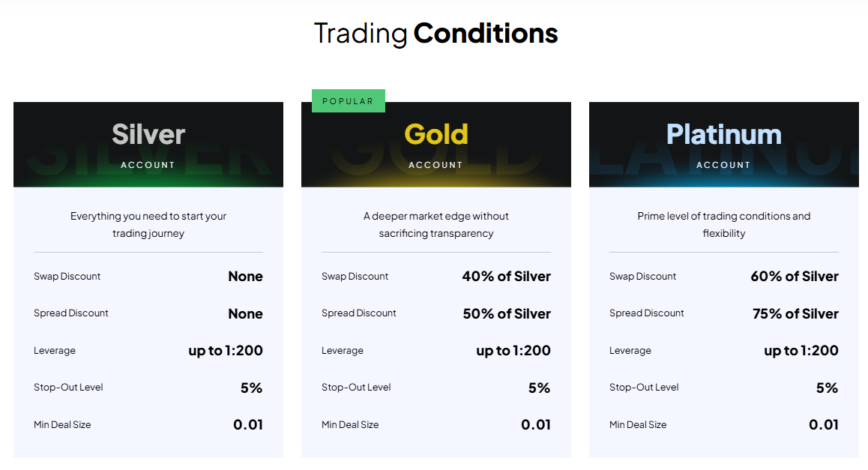
Task: Select the Gold account title
Action: [435, 135]
